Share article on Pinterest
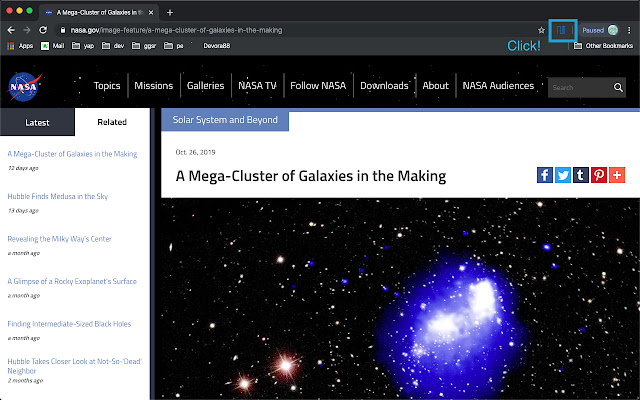Image resolution: width=640 pixels, height=400 pixels. (599, 175)
